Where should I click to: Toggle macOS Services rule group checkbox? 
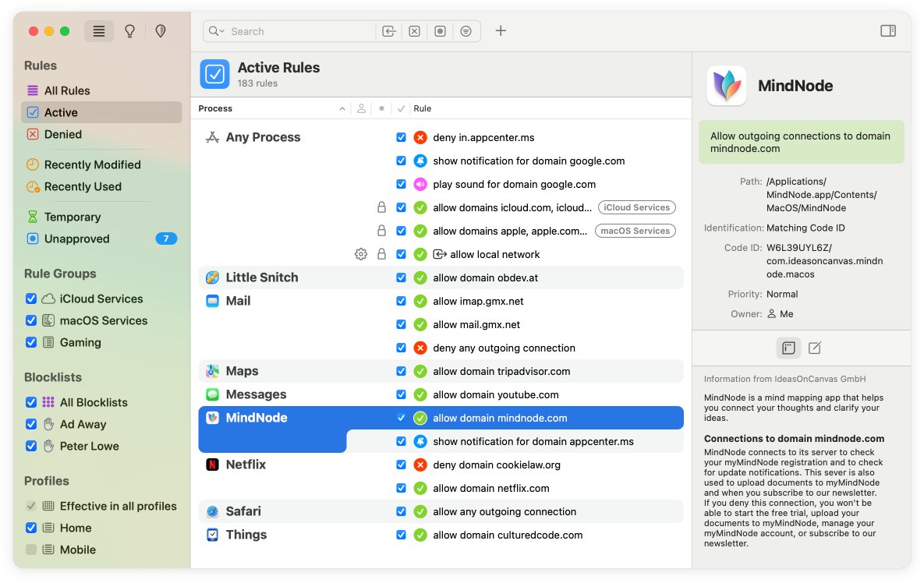tap(31, 320)
